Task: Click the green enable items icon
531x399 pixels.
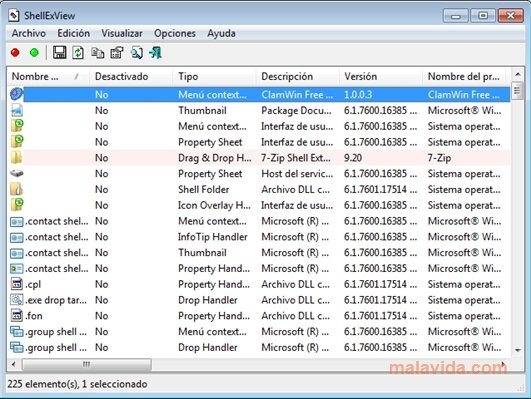Action: [x=34, y=53]
